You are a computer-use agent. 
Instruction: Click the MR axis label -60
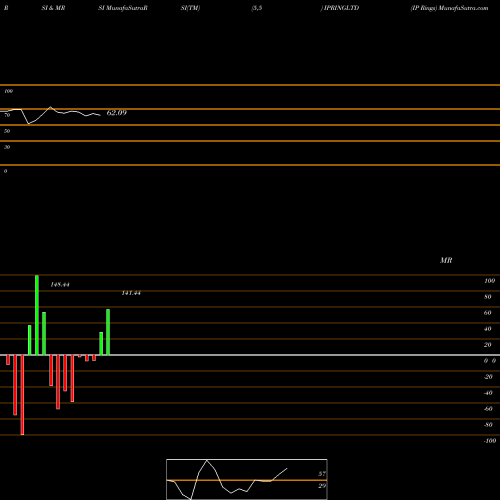pos(488,409)
